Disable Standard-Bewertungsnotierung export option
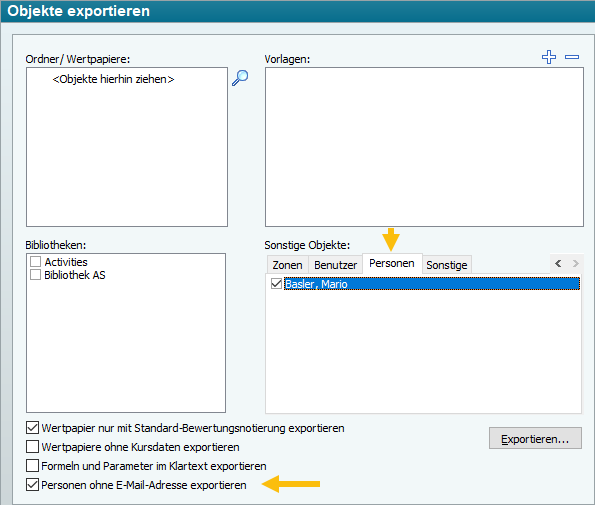The height and width of the screenshot is (505, 595). [x=32, y=428]
